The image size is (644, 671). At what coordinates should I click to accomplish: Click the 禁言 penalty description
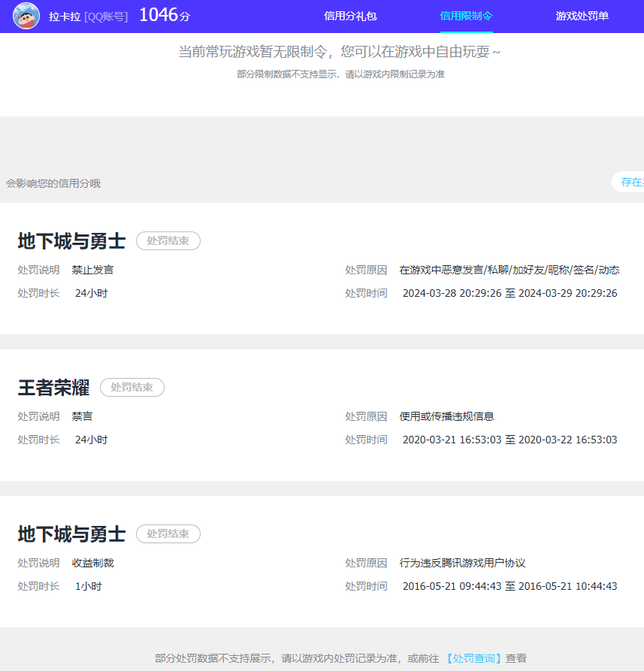tap(82, 416)
